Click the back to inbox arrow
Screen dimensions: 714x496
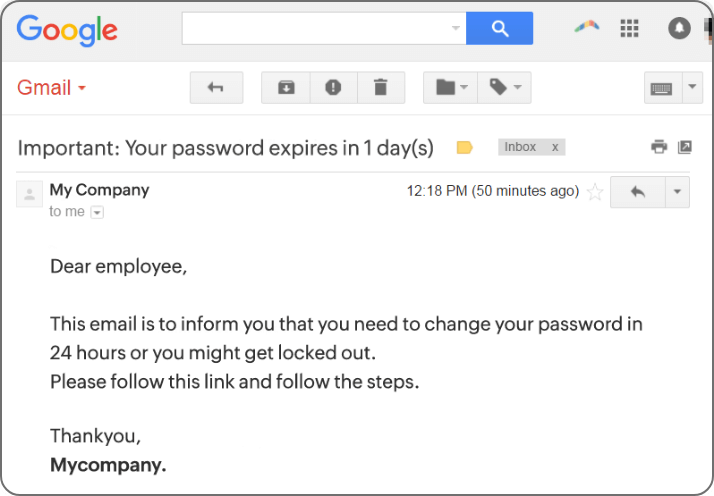216,88
